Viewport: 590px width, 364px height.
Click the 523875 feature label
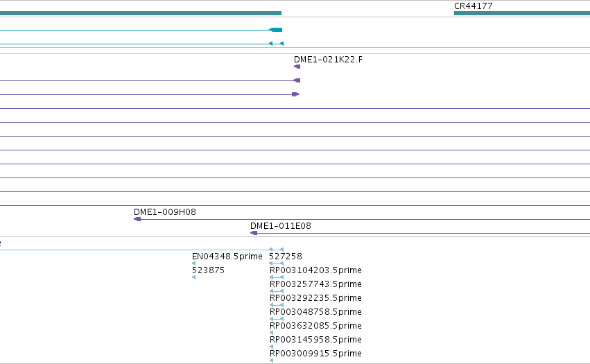point(208,270)
